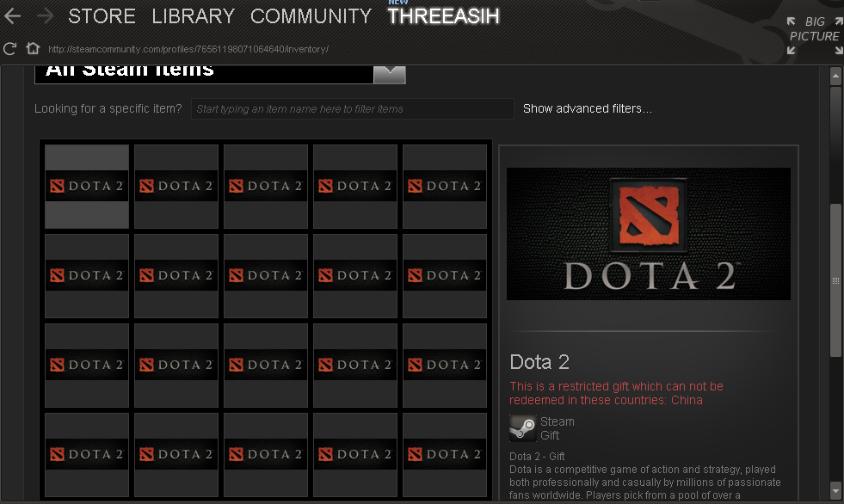Reload the inventory page

(x=9, y=49)
